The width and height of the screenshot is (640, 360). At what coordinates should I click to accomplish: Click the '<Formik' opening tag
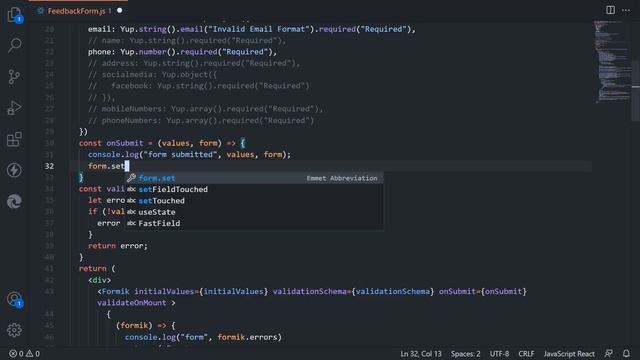pyautogui.click(x=113, y=291)
